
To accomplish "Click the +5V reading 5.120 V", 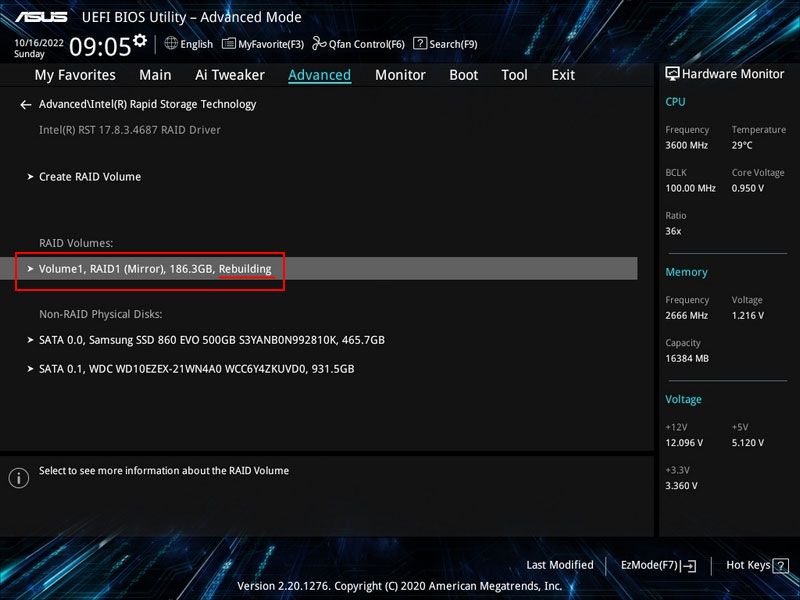I will pyautogui.click(x=747, y=443).
